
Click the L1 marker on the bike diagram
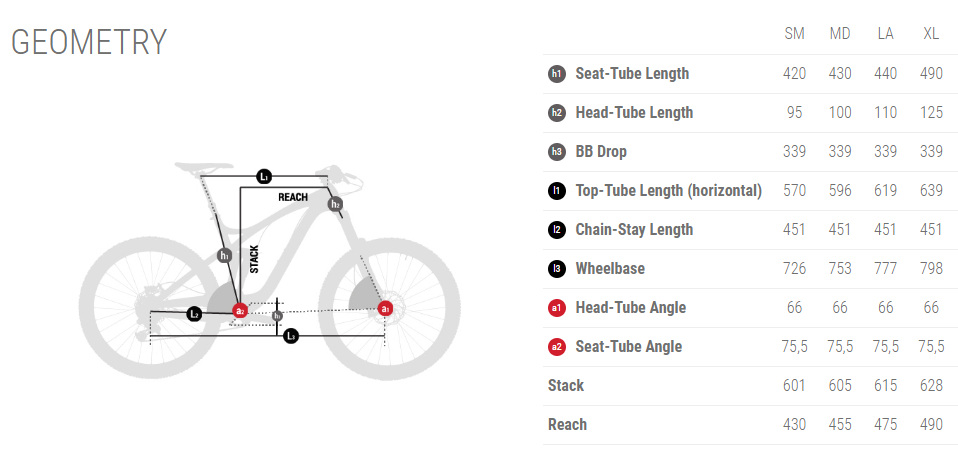point(264,177)
